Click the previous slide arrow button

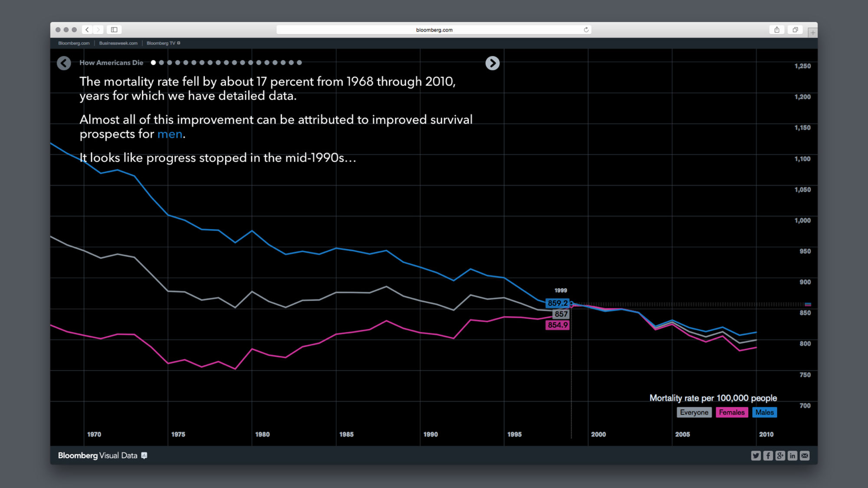[x=64, y=63]
